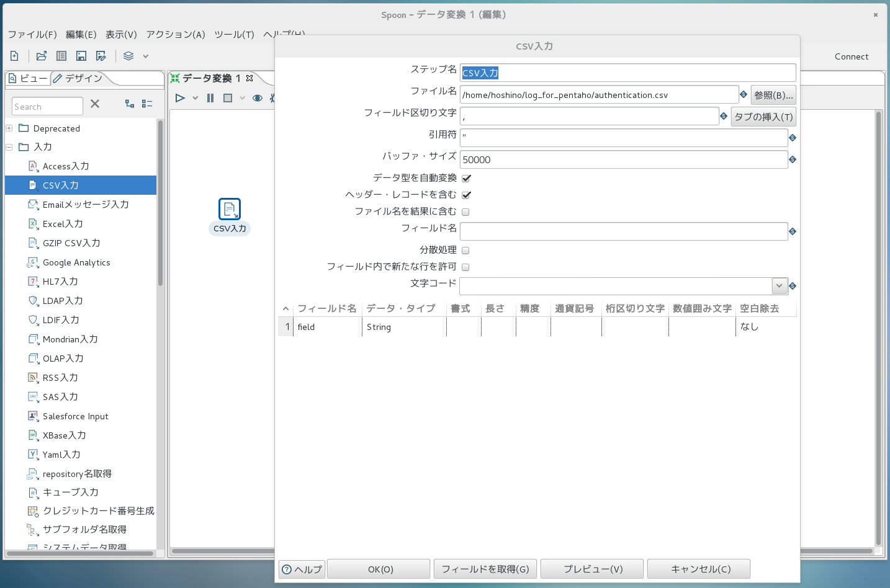The width and height of the screenshot is (890, 588).
Task: Open the 文字コード combo box dropdown
Action: coord(780,286)
